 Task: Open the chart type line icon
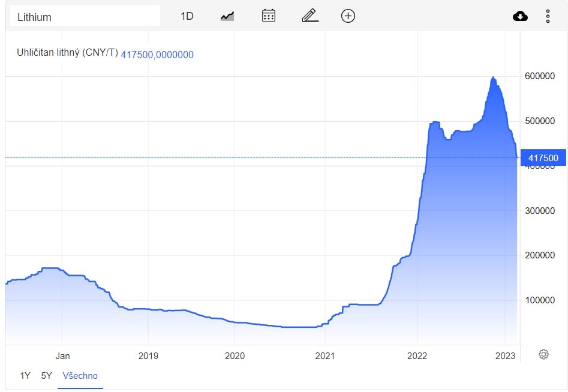pyautogui.click(x=227, y=16)
